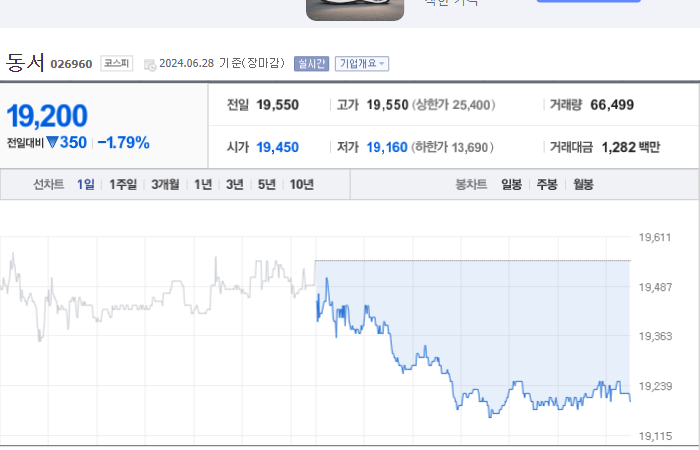
Task: Click the 19,363 axis label
Action: tap(655, 336)
